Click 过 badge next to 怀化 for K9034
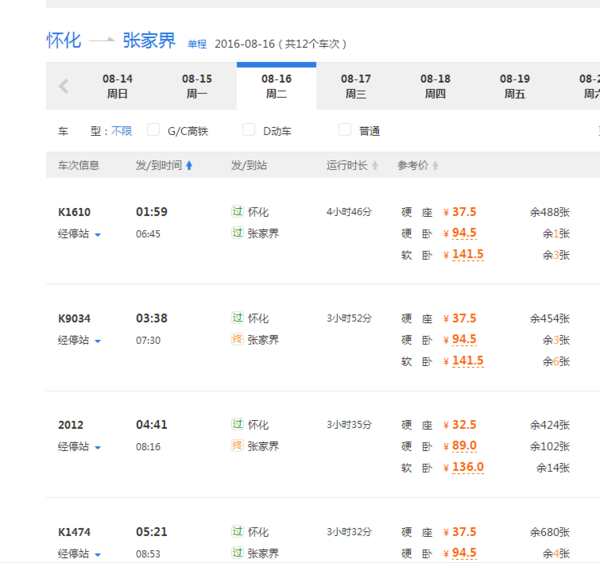 (x=238, y=318)
